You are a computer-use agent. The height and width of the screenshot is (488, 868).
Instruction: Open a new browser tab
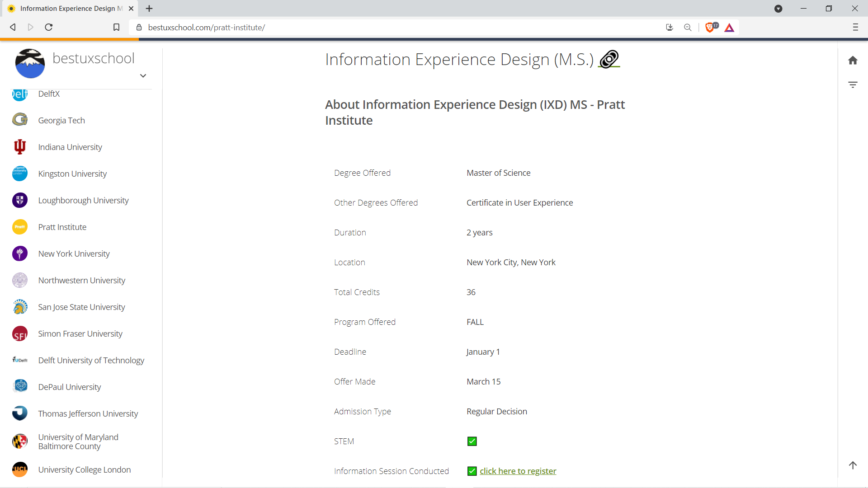149,9
